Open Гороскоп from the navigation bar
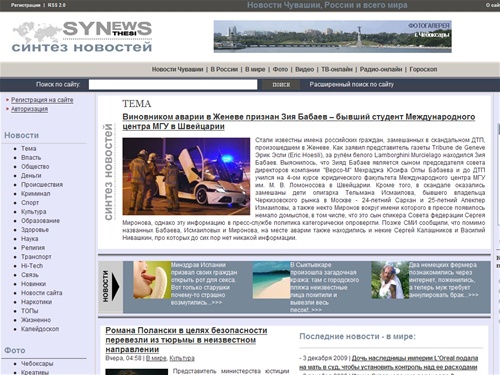The image size is (500, 375). 423,69
